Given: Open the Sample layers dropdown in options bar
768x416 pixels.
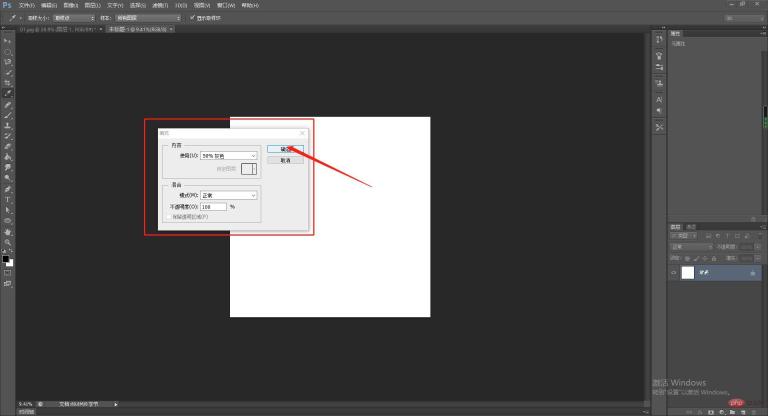Looking at the screenshot, I should click(x=148, y=18).
